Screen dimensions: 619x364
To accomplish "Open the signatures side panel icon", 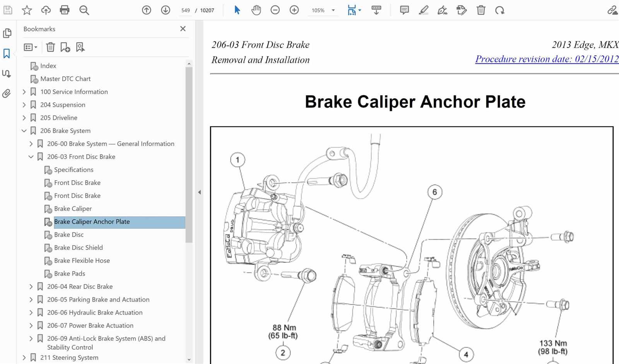I will [x=7, y=73].
